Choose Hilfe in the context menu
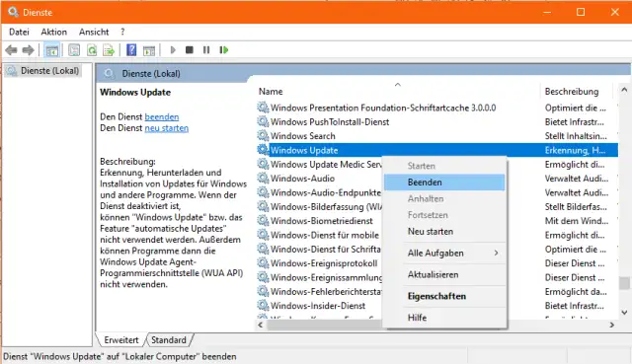 coord(444,318)
